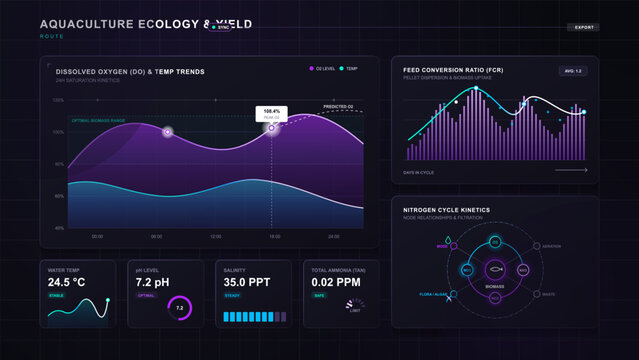The width and height of the screenshot is (639, 360).
Task: Click the 24:00 time axis label
Action: click(x=334, y=236)
